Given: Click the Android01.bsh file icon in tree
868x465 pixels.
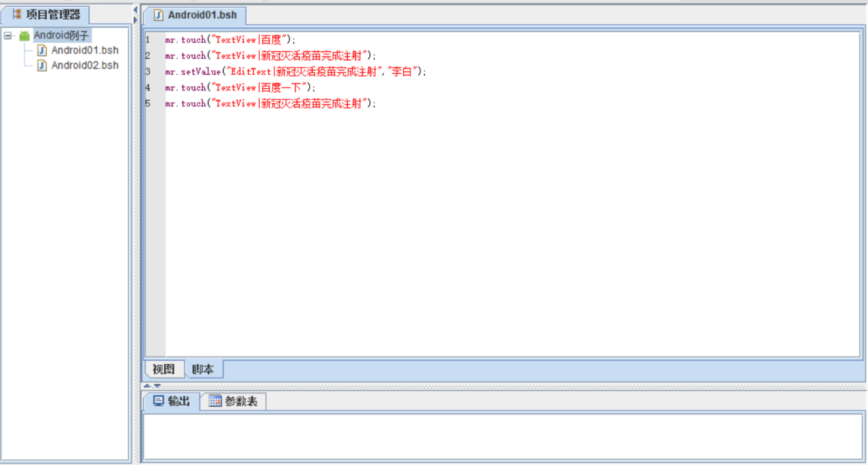Looking at the screenshot, I should click(42, 50).
